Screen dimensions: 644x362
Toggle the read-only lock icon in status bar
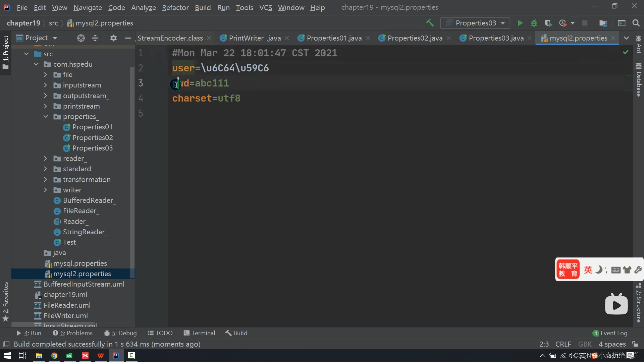point(635,344)
